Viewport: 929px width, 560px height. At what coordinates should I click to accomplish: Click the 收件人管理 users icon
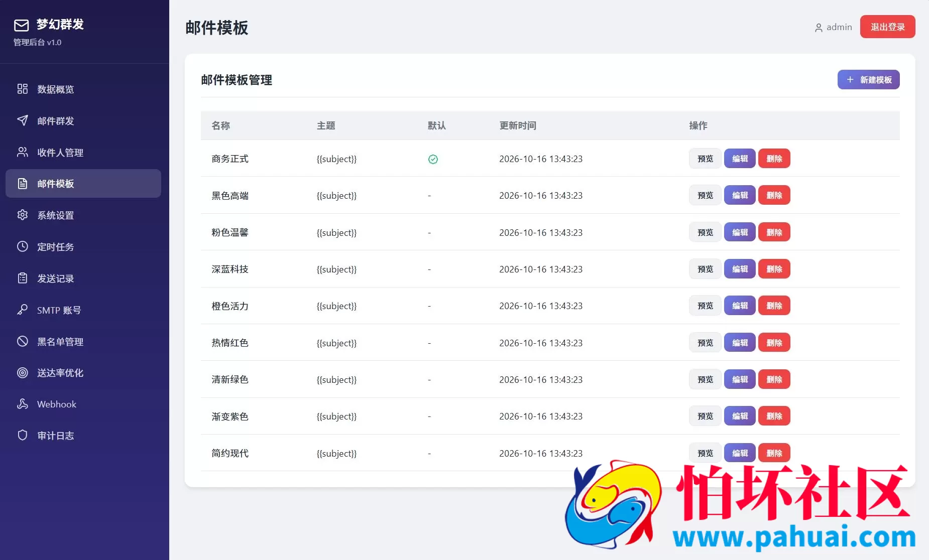23,152
